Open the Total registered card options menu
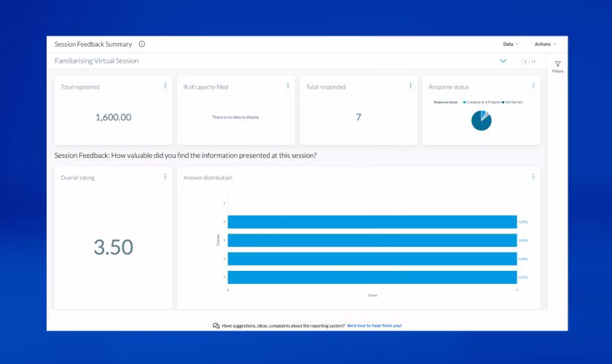The image size is (612, 364). [x=165, y=86]
